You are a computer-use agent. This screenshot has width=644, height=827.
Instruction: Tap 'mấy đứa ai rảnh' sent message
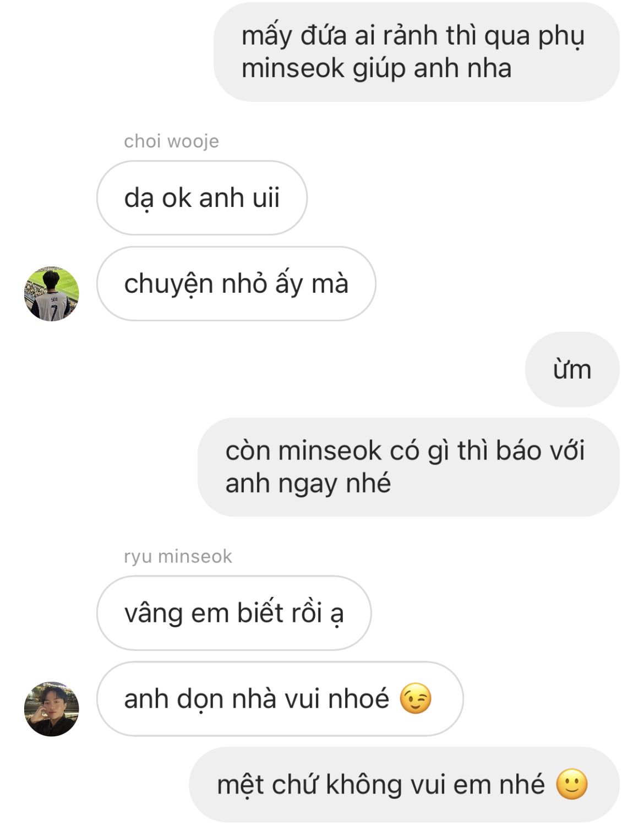click(x=417, y=52)
